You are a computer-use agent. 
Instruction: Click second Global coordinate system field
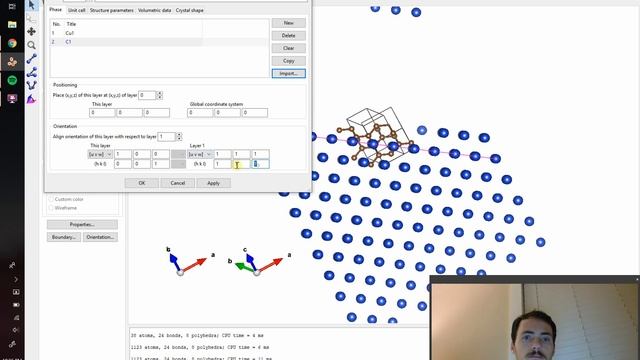(227, 113)
